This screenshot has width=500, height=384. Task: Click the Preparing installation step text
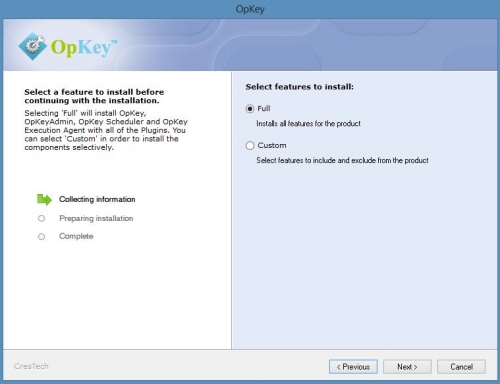(96, 218)
